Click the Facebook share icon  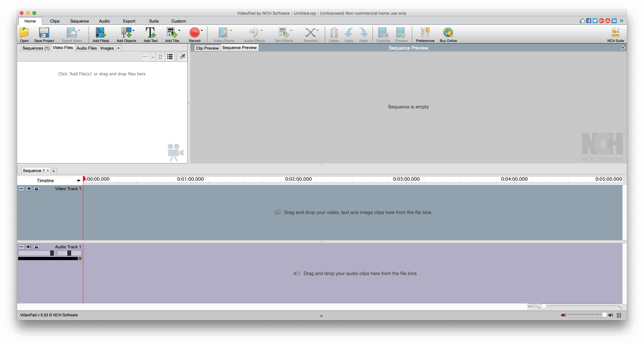coord(589,21)
